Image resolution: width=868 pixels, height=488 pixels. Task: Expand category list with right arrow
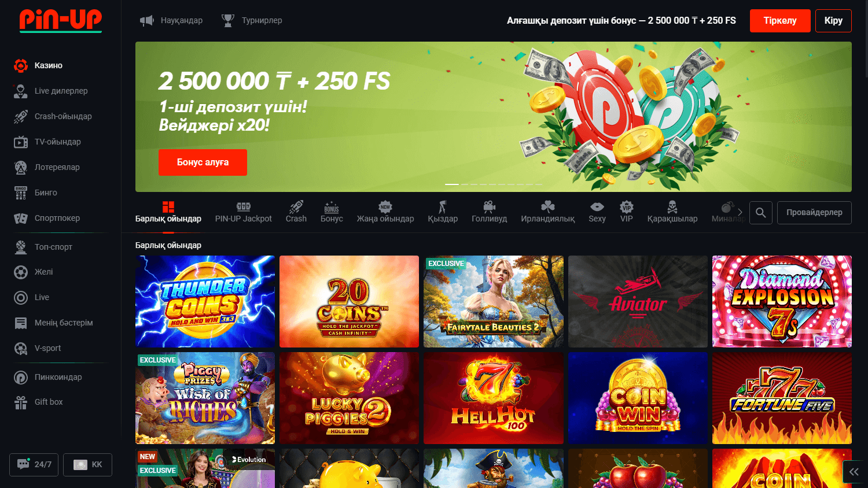[740, 212]
